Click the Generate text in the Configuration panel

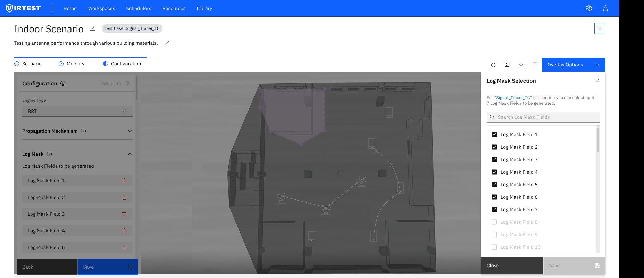pyautogui.click(x=111, y=83)
